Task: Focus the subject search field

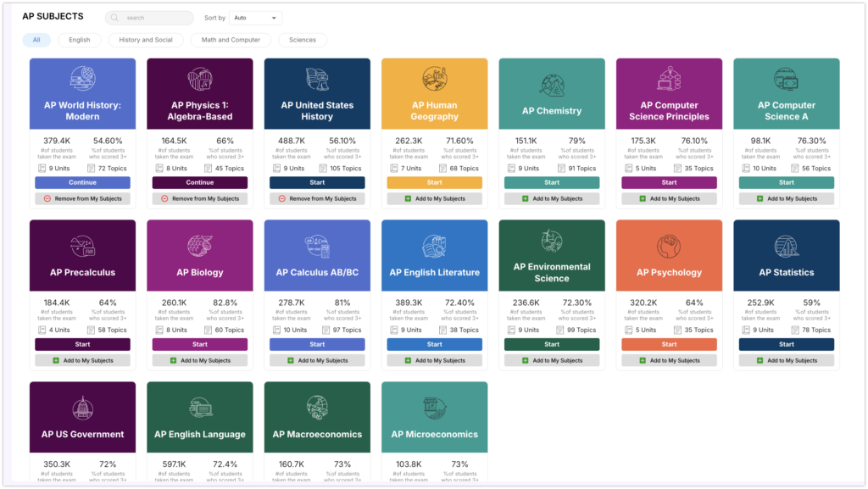Action: coord(149,18)
